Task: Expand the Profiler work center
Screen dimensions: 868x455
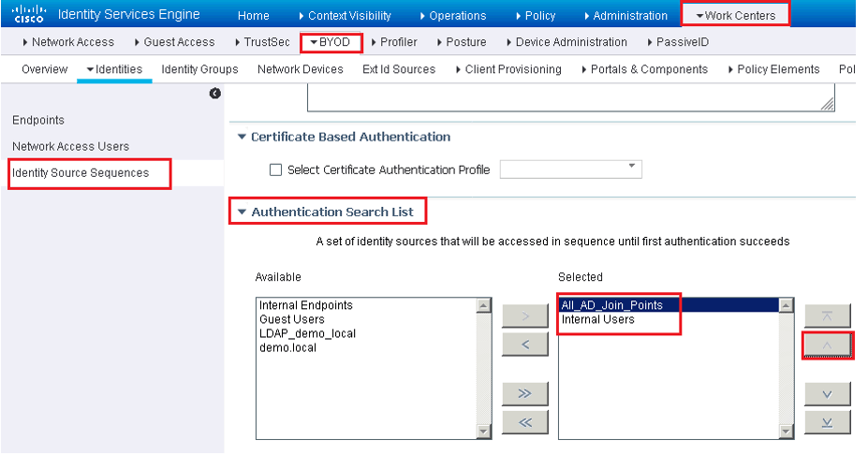Action: (394, 42)
